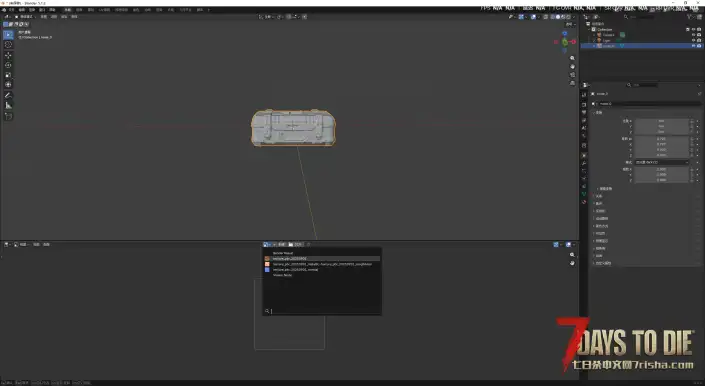Open the 3D viewport Add menu
The height and width of the screenshot is (386, 705).
[x=64, y=17]
